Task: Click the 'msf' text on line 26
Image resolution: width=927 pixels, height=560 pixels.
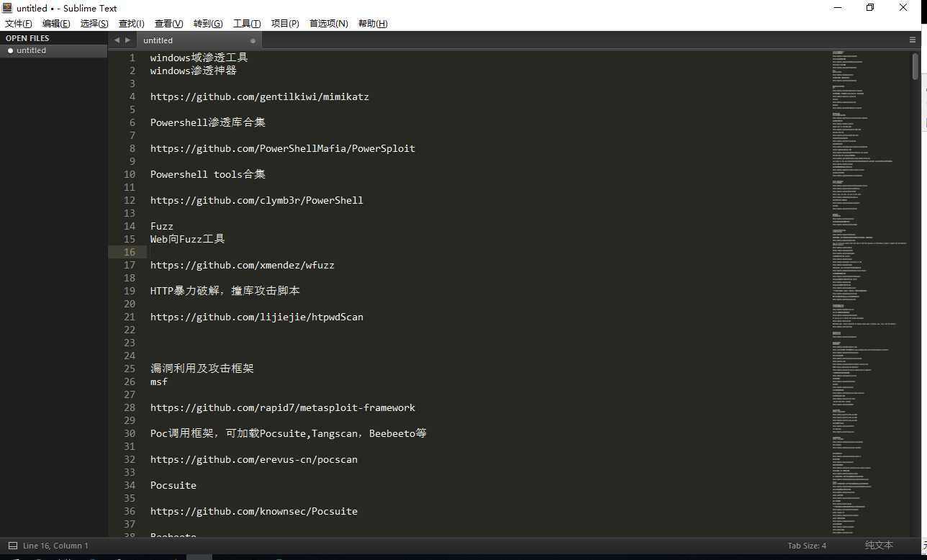Action: pyautogui.click(x=159, y=381)
